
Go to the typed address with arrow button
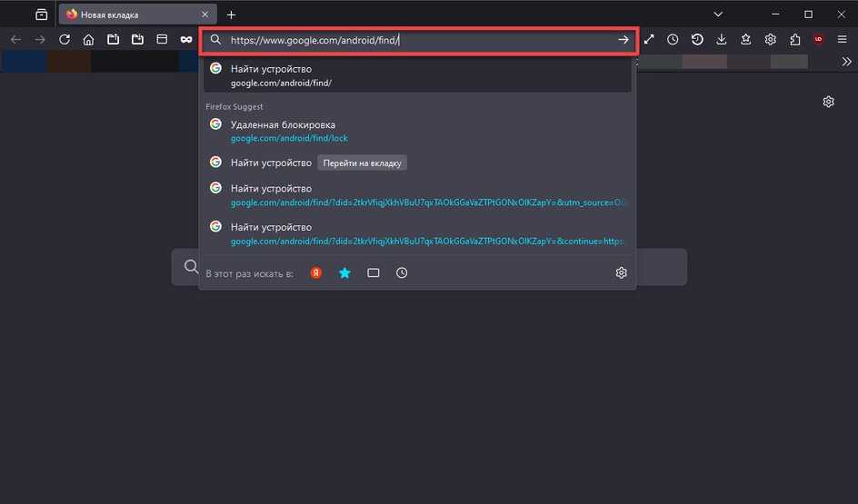point(624,39)
